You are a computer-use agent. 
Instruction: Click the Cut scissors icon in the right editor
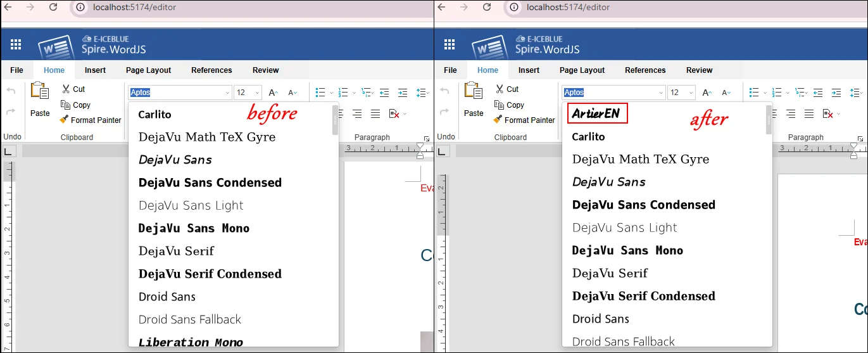coord(500,89)
